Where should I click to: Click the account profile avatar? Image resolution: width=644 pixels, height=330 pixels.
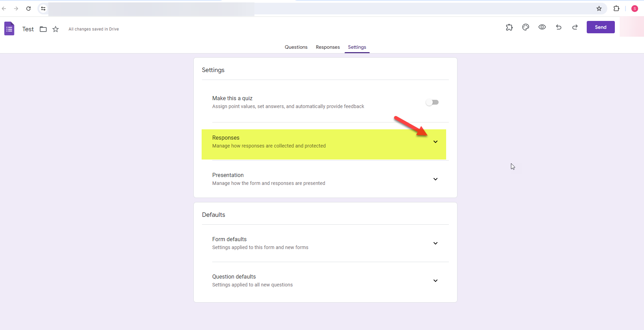pos(635,9)
